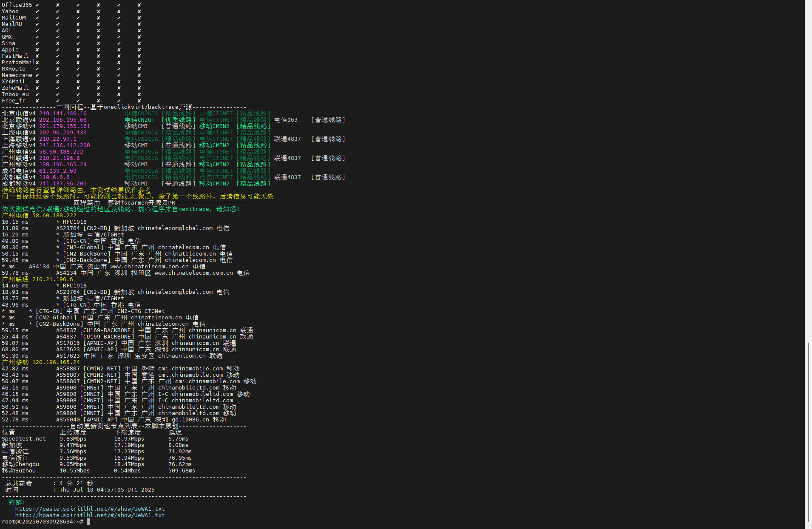Click the ProtonMail row label
The height and width of the screenshot is (529, 812).
click(x=19, y=62)
